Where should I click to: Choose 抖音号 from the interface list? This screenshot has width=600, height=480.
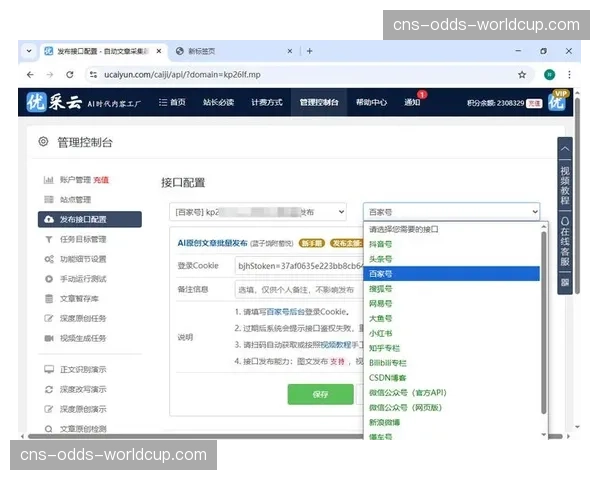tap(452, 244)
